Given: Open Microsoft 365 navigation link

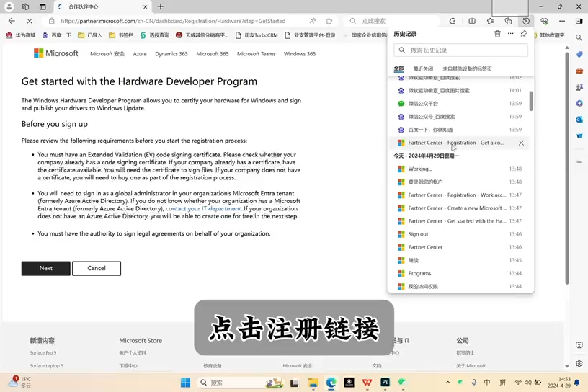Looking at the screenshot, I should point(213,54).
